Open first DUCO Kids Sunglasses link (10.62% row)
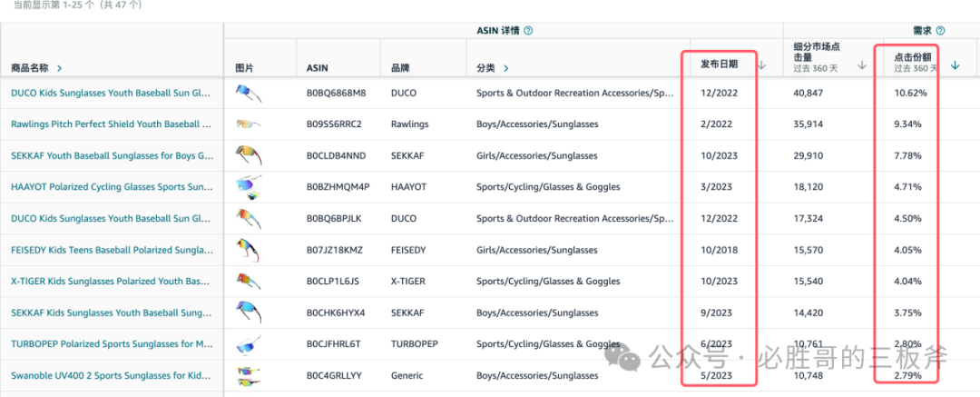 (x=110, y=93)
